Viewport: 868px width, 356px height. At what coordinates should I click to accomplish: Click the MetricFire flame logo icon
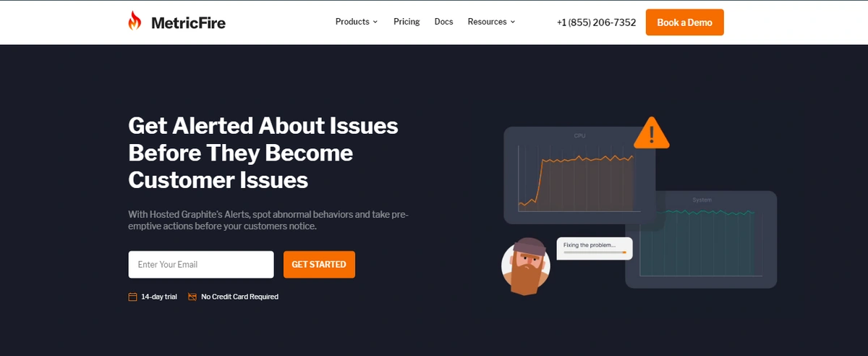pos(135,21)
